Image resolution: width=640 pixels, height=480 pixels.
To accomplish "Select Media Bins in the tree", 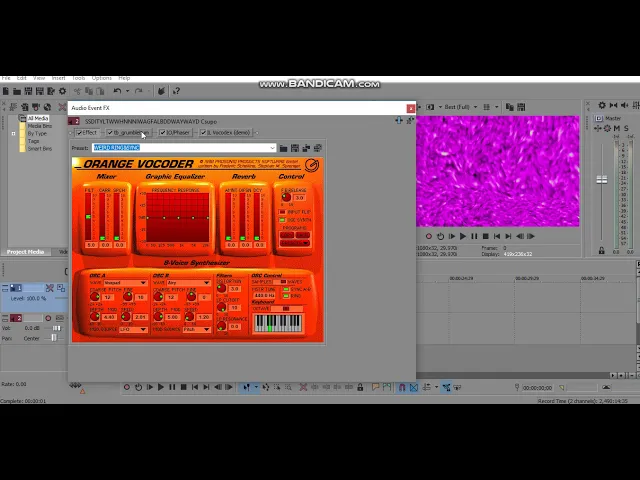I will [40, 126].
